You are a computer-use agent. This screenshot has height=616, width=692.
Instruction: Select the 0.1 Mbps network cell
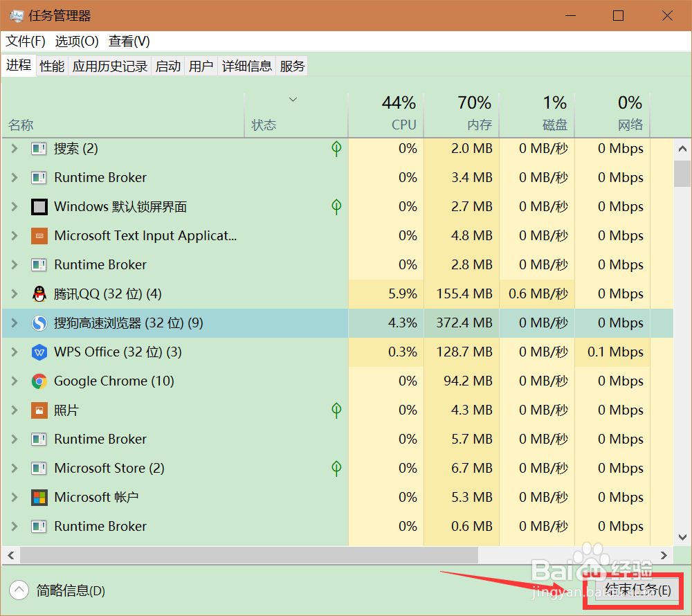pyautogui.click(x=612, y=352)
